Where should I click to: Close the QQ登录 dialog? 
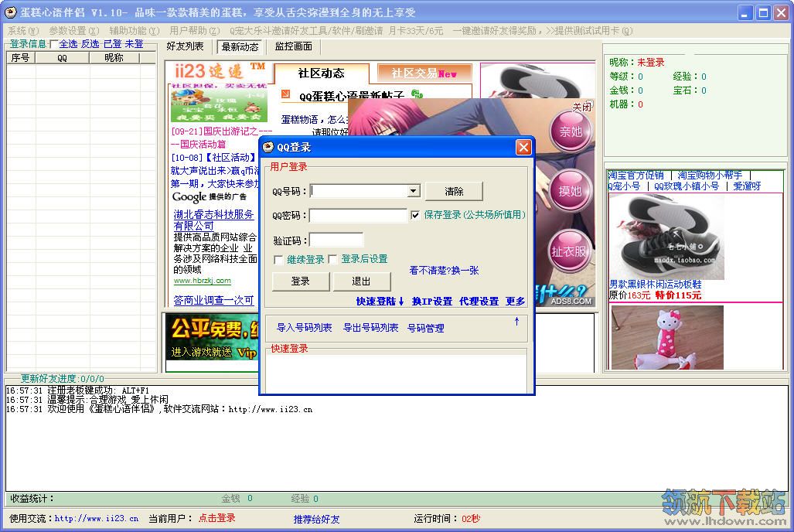[x=523, y=147]
